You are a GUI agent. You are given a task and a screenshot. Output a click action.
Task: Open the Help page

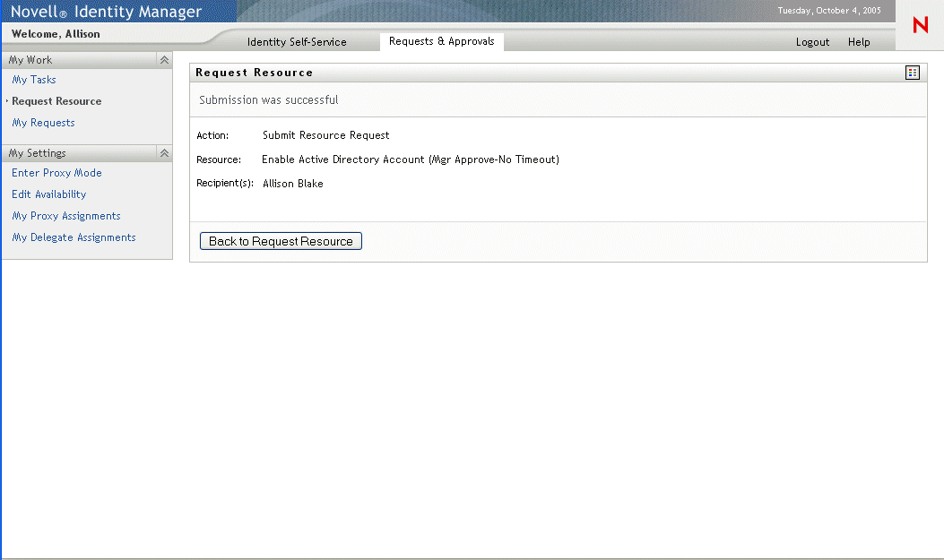pos(859,42)
